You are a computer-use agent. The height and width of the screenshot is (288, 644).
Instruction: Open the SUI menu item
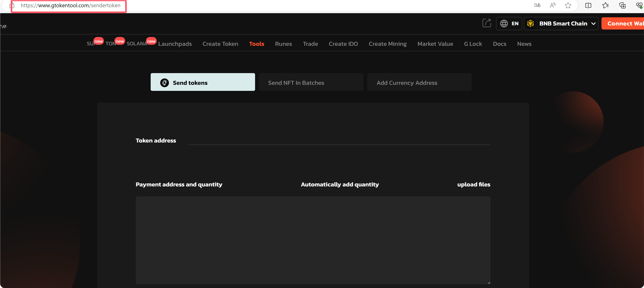pos(90,44)
